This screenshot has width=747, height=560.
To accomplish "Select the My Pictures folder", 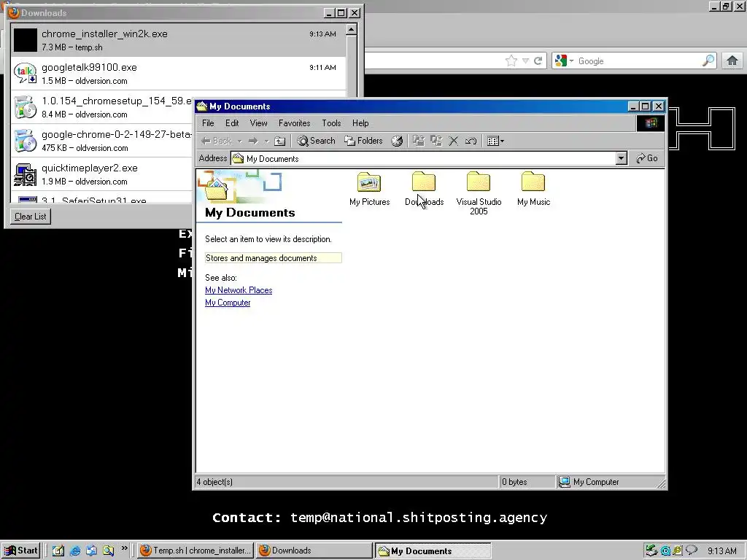I will [369, 189].
